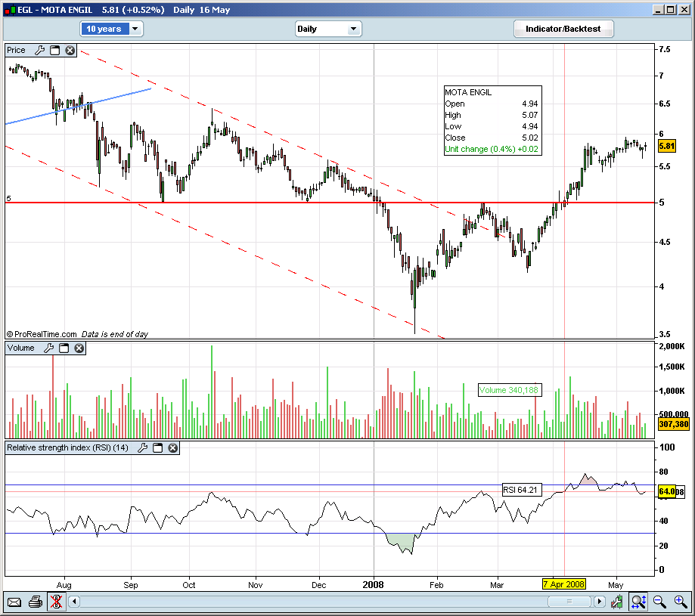
Task: Click the candlestick chart style icon
Action: [616, 602]
